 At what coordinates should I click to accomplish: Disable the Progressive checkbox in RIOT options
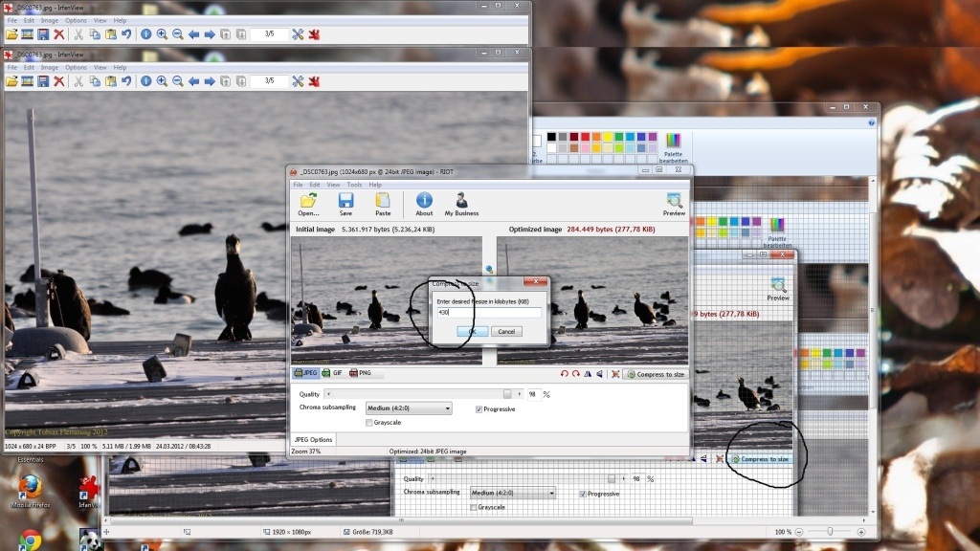[479, 409]
